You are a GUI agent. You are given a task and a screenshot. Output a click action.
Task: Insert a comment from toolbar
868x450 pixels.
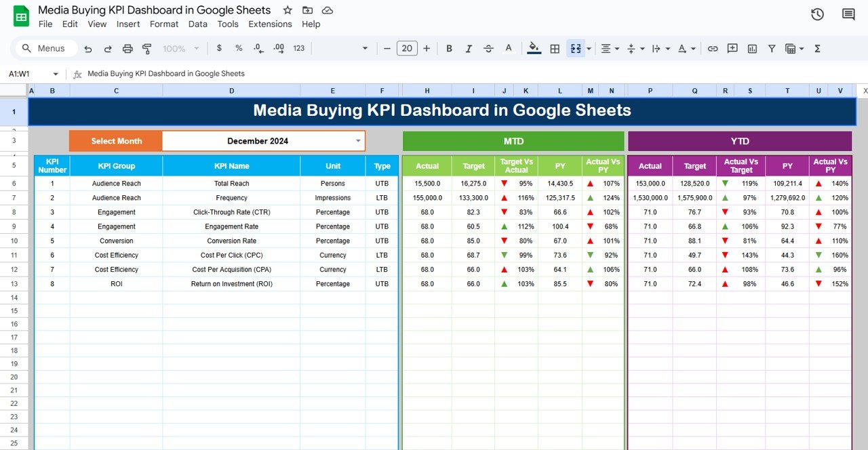pyautogui.click(x=732, y=48)
